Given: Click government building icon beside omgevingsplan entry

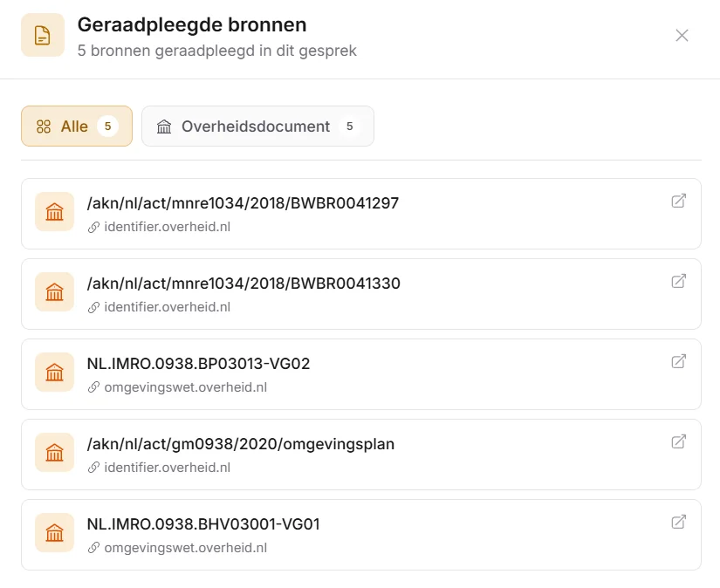Looking at the screenshot, I should pos(54,453).
